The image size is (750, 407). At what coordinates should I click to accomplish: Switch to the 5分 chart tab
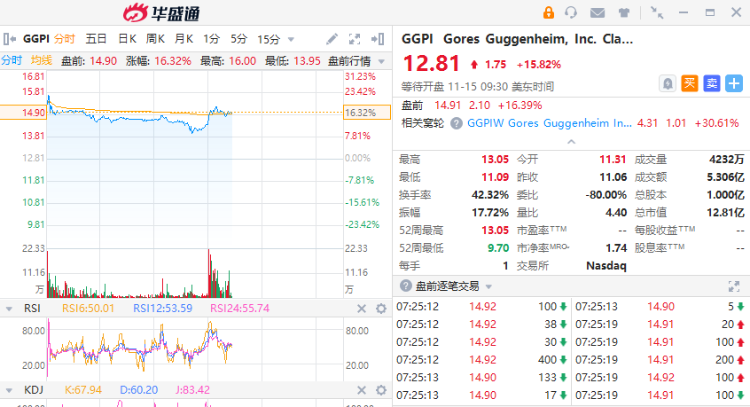coord(239,39)
